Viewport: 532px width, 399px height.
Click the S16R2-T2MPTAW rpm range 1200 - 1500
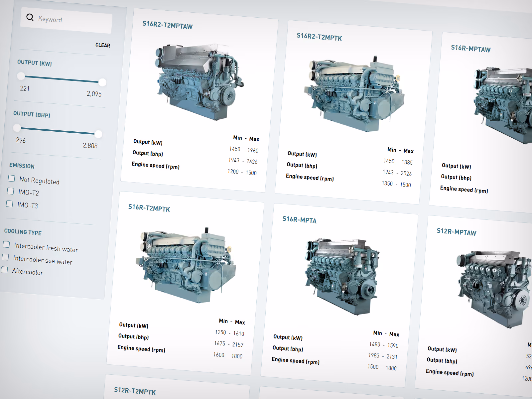242,172
